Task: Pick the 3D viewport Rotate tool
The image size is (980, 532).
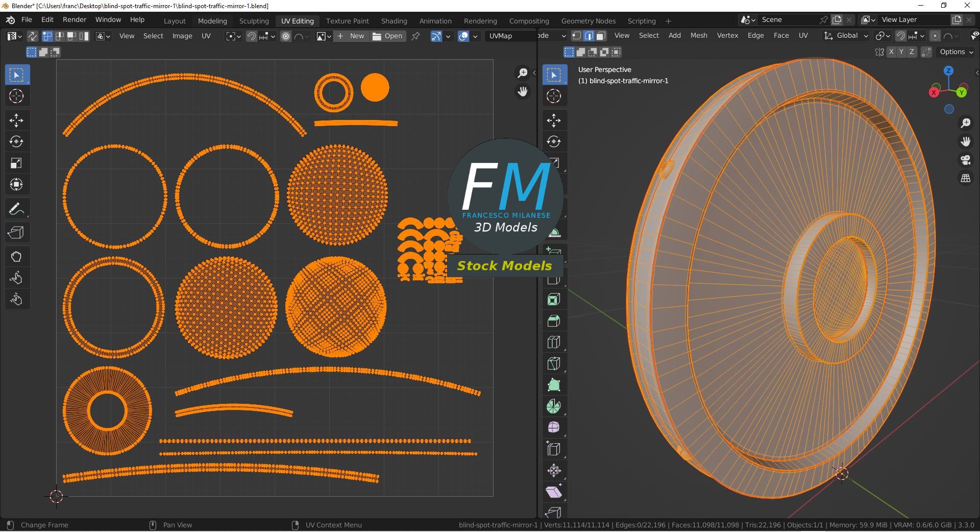Action: [554, 141]
